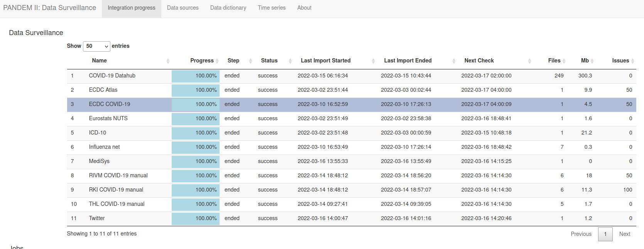Sort by Progress column arrows

pos(217,61)
